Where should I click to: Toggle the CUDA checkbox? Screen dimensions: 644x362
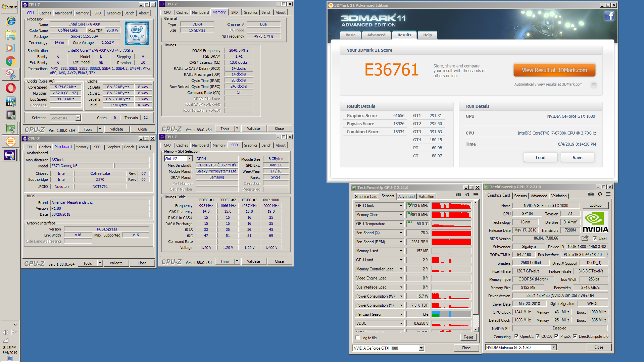538,337
